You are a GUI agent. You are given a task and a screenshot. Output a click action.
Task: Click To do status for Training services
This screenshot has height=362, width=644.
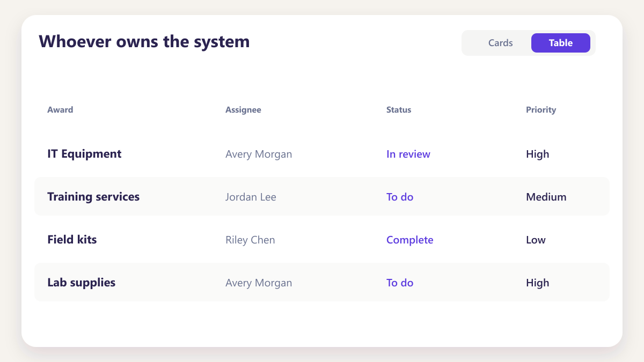[x=400, y=197]
